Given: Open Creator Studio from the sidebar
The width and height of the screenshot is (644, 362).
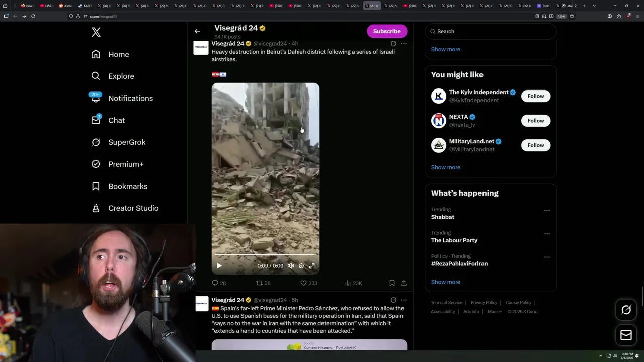Looking at the screenshot, I should point(125,208).
